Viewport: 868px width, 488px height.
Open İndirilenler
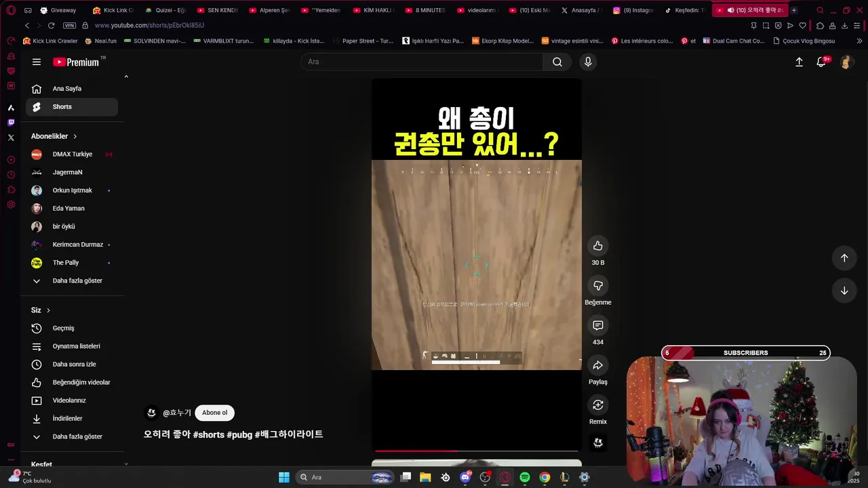[x=72, y=419]
